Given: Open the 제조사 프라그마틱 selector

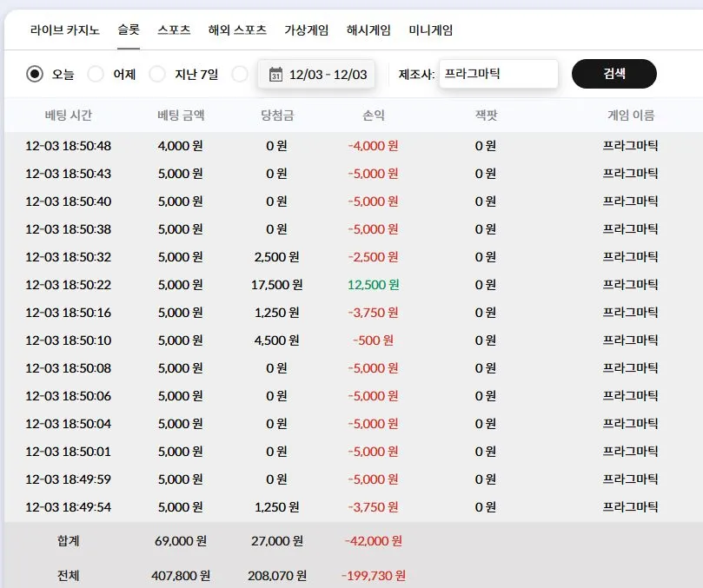Looking at the screenshot, I should tap(499, 74).
